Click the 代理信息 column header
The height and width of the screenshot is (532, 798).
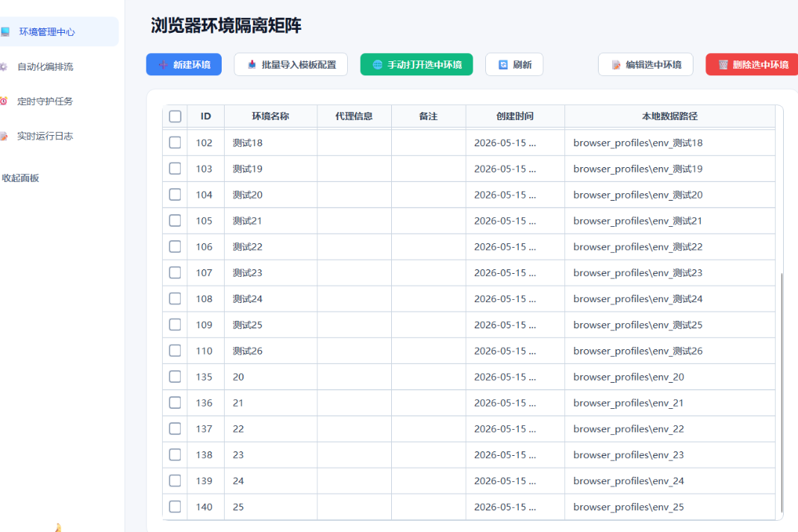coord(355,116)
